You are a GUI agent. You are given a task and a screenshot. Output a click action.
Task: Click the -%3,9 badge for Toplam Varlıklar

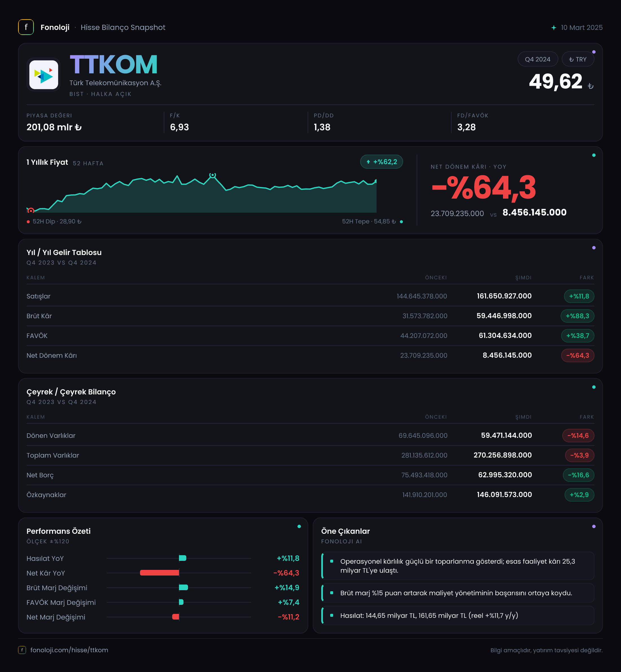[x=579, y=455]
